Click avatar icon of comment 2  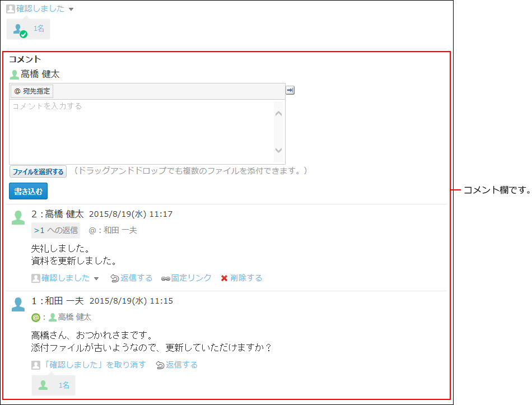[18, 217]
